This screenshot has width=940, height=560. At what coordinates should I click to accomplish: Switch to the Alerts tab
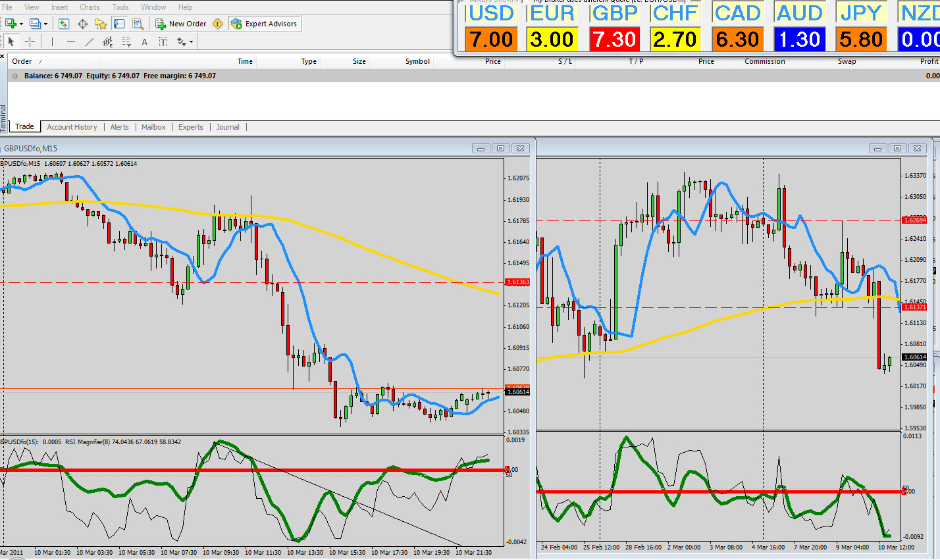120,127
